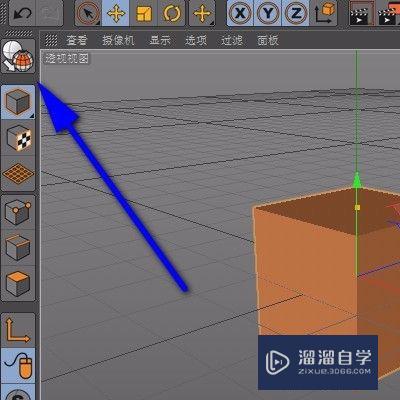Click viewport menu bar grip handle

(x=51, y=40)
